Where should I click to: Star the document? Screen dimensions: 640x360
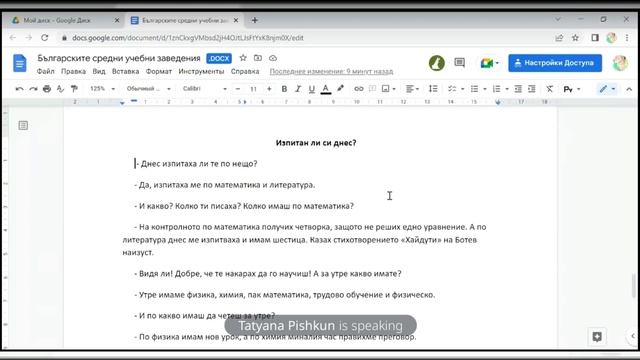(243, 58)
